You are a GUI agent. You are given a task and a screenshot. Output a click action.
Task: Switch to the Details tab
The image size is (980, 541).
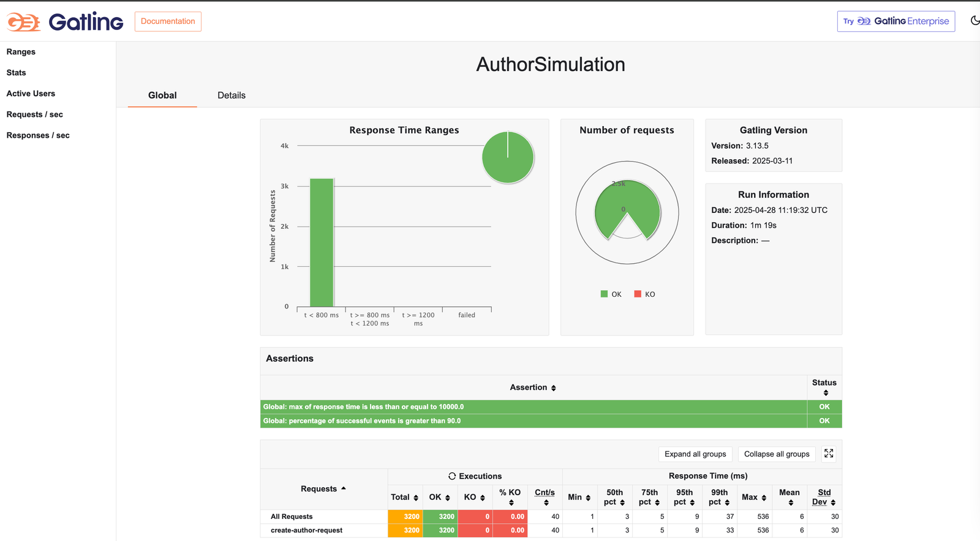point(231,95)
